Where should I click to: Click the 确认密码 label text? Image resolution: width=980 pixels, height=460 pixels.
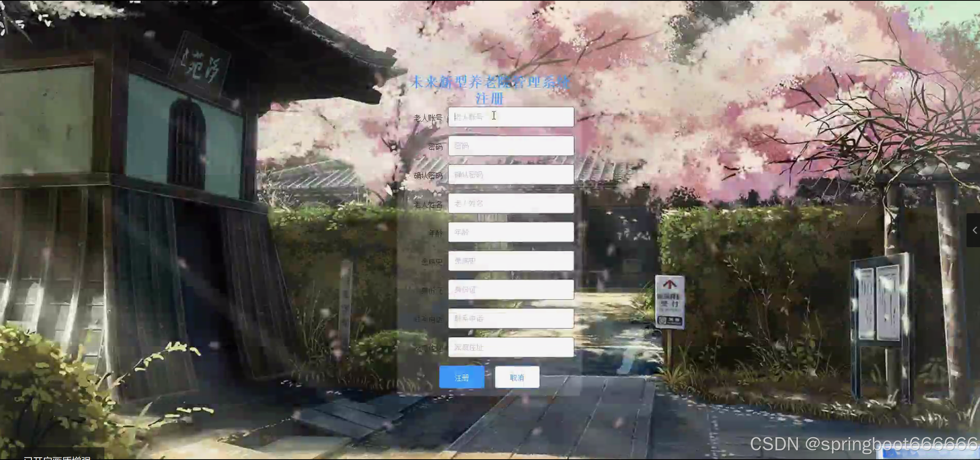(x=428, y=176)
